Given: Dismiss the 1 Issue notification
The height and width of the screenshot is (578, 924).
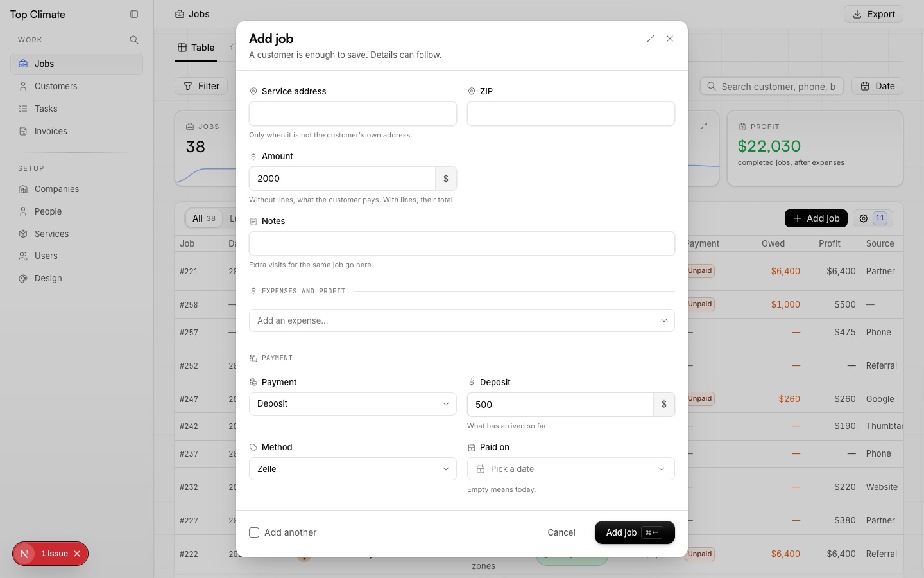Looking at the screenshot, I should 77,554.
